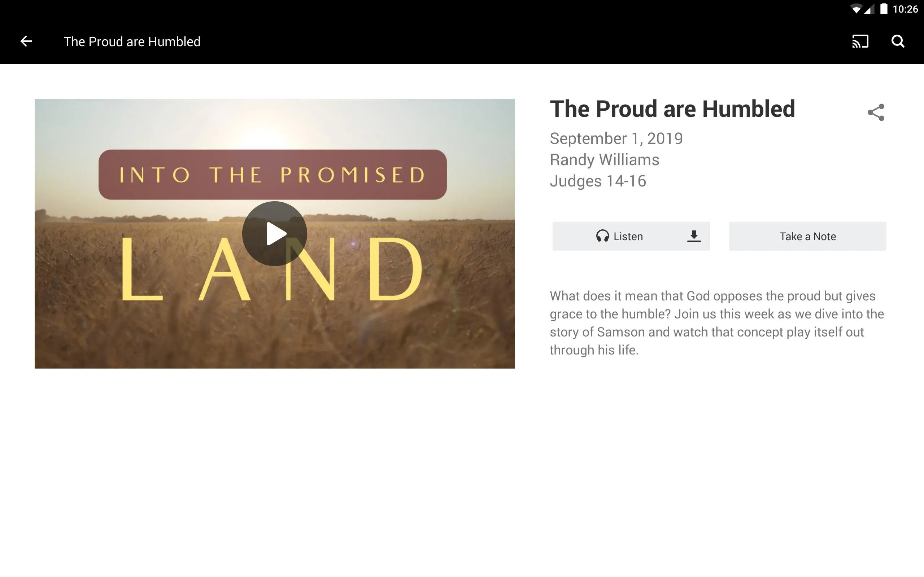Viewport: 924px width, 577px height.
Task: Click the Take a Note button
Action: [x=807, y=236]
